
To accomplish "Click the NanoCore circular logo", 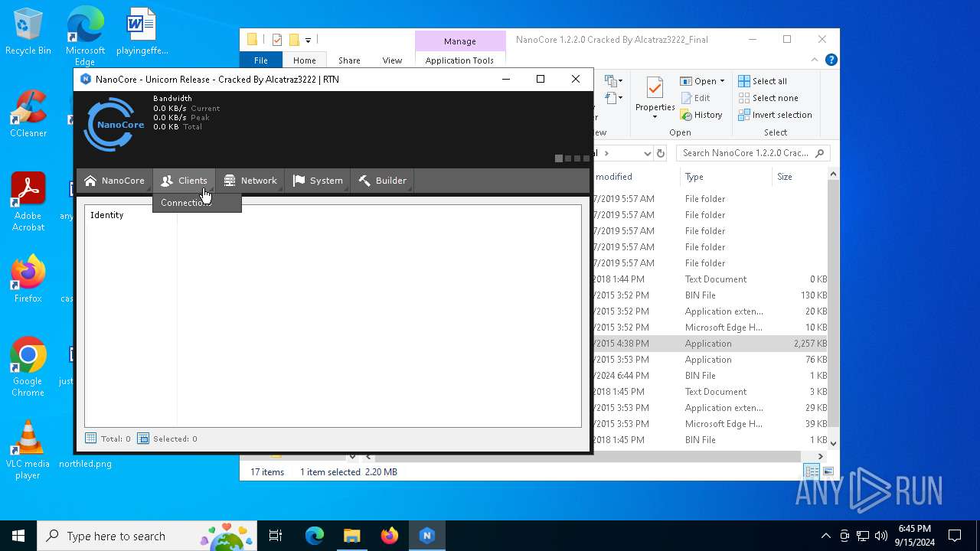I will click(115, 124).
